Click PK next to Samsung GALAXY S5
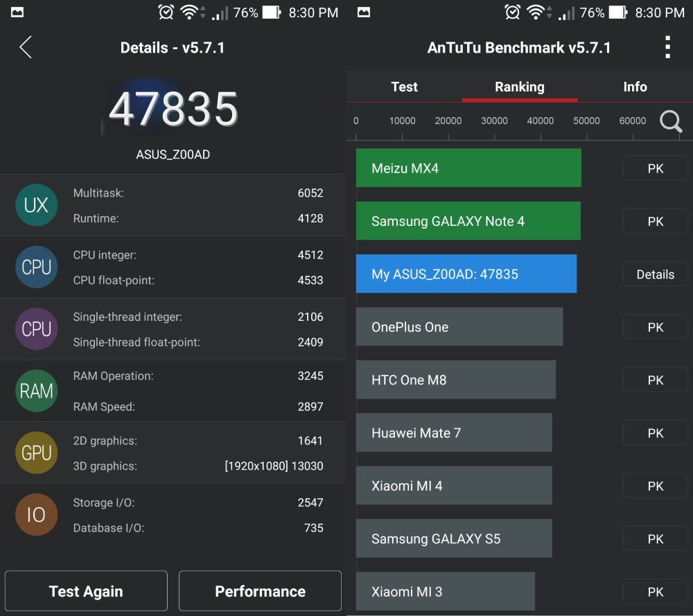Viewport: 693px width, 616px height. tap(656, 539)
